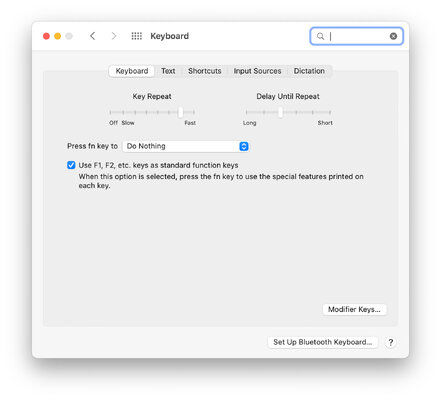Go forward with the right chevron
441x400 pixels.
tap(114, 36)
